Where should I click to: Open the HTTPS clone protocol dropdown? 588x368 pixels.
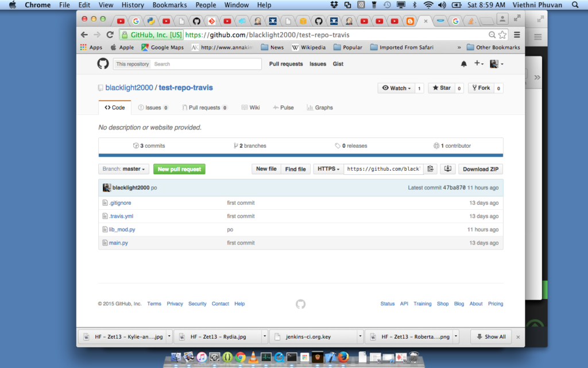point(328,169)
